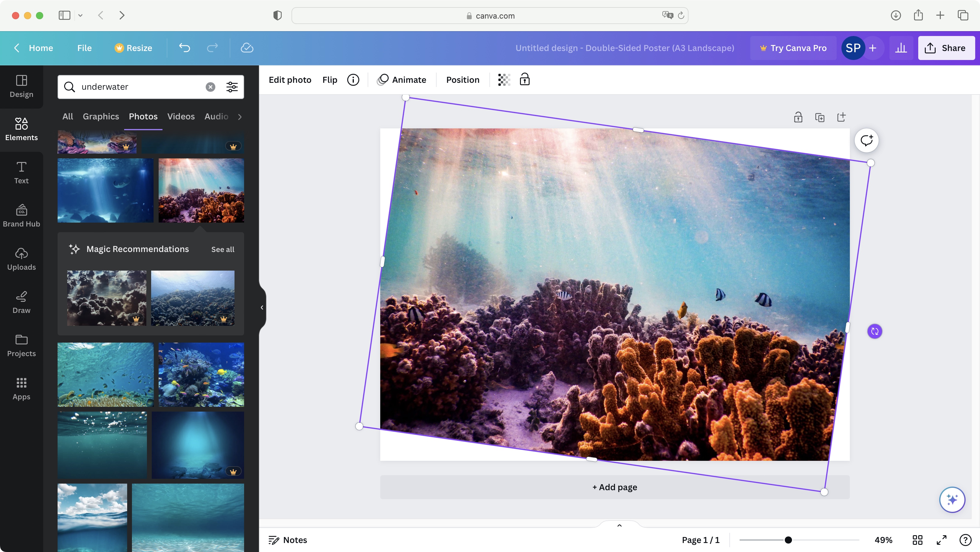Open the Notes panel
Image resolution: width=980 pixels, height=552 pixels.
coord(287,540)
